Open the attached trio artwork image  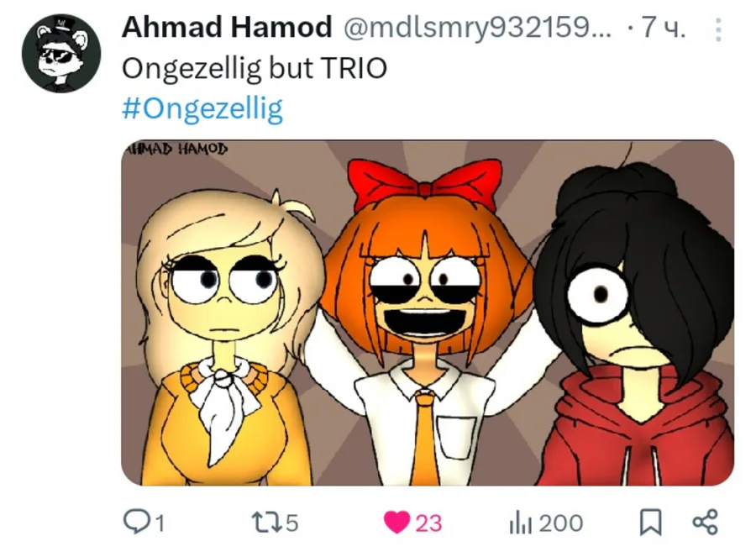point(428,313)
